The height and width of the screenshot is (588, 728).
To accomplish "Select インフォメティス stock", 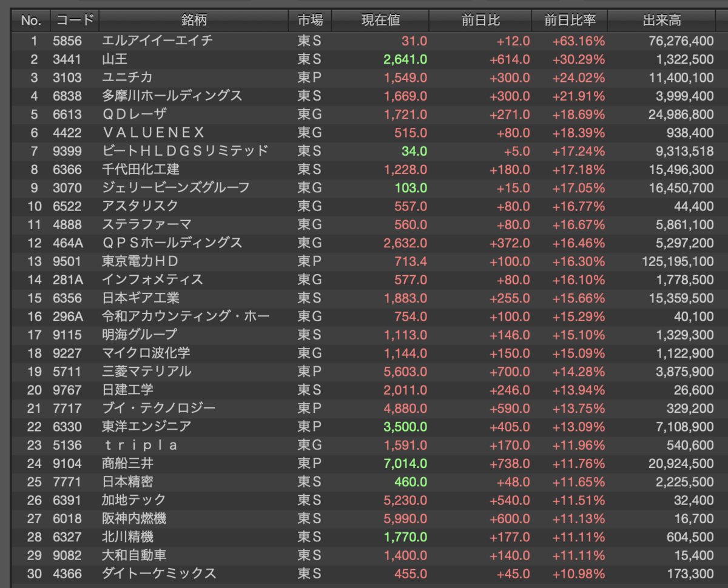I will coord(152,279).
